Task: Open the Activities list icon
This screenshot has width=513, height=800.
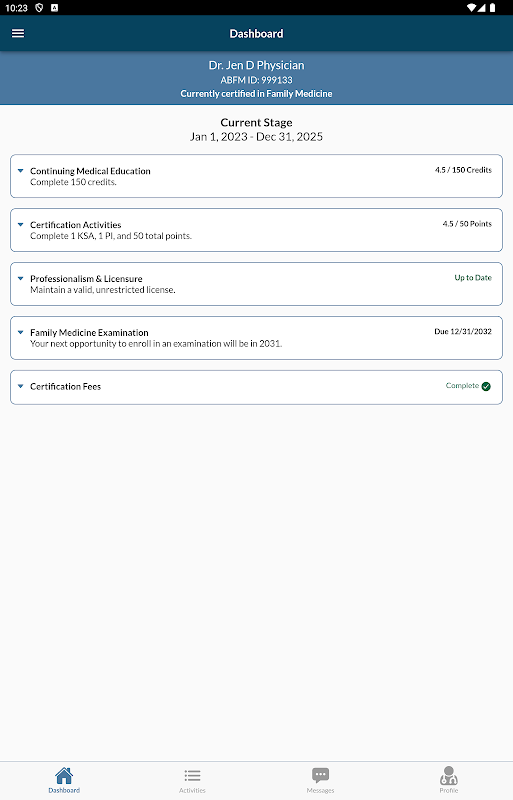Action: click(192, 776)
